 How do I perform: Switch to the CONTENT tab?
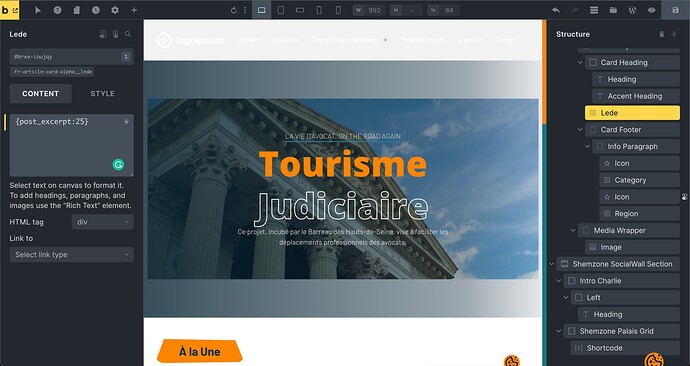(40, 94)
